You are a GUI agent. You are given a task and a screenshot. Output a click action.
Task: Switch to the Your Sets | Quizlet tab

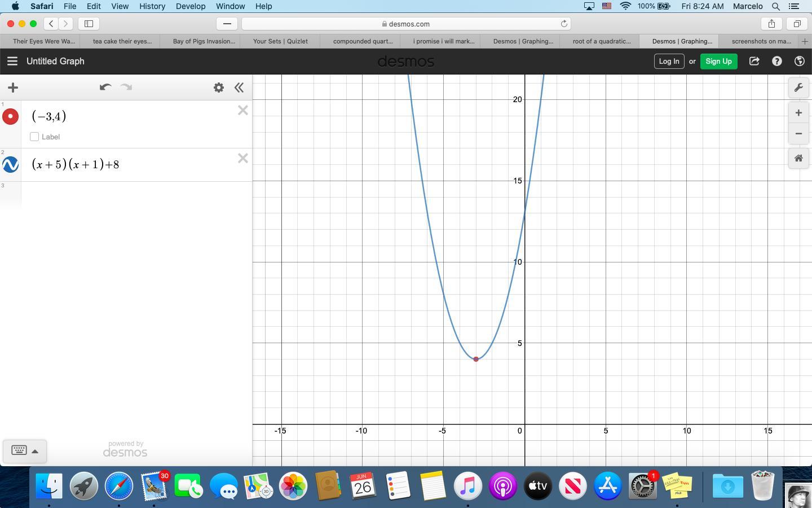(x=280, y=41)
